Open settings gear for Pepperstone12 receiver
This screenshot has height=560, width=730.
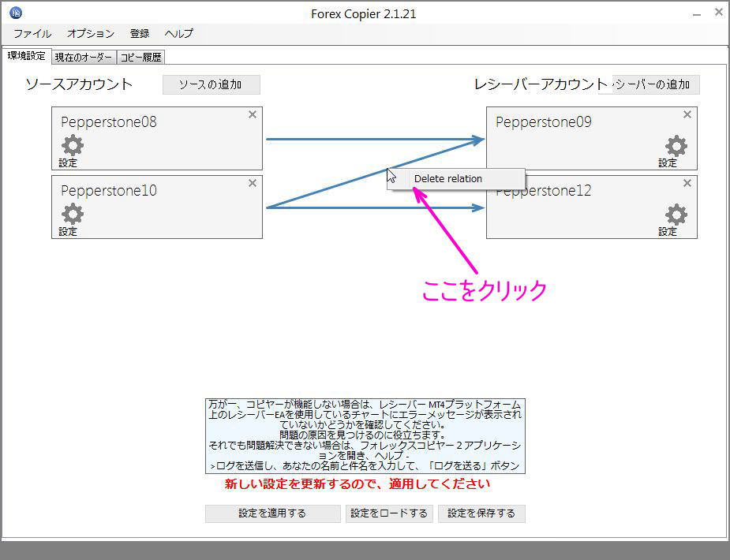[x=677, y=214]
